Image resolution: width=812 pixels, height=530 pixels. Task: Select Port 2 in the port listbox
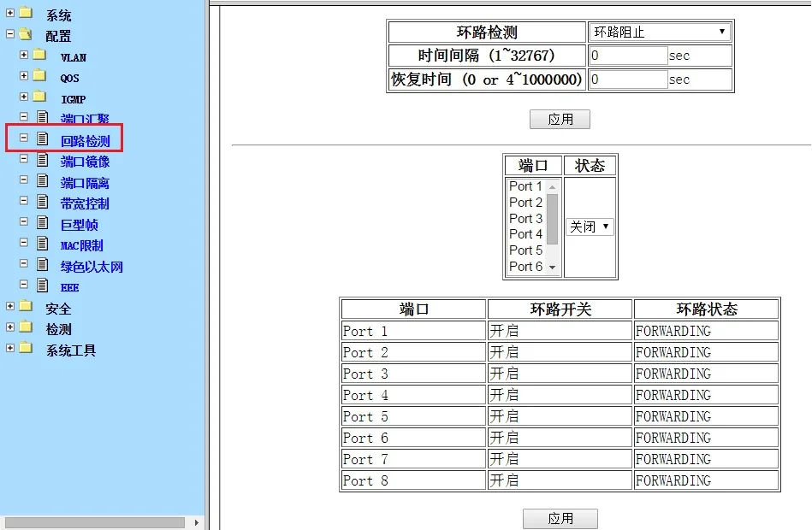coord(525,202)
